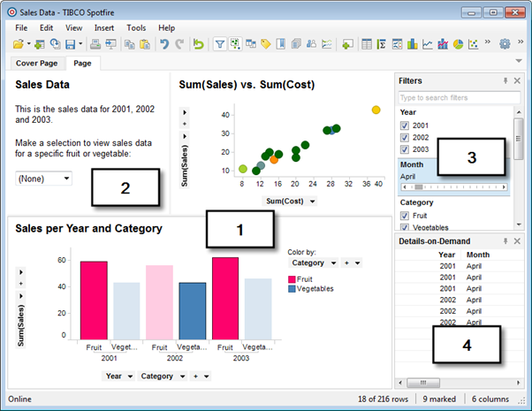This screenshot has height=411, width=532.
Task: Click the Year column header in Details-on-Demand
Action: point(447,255)
